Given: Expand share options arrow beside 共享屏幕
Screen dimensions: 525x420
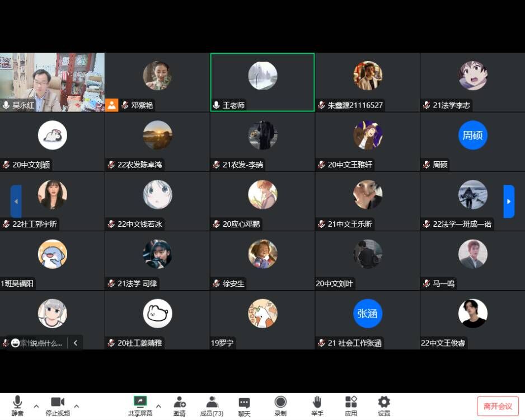Looking at the screenshot, I should coord(158,406).
